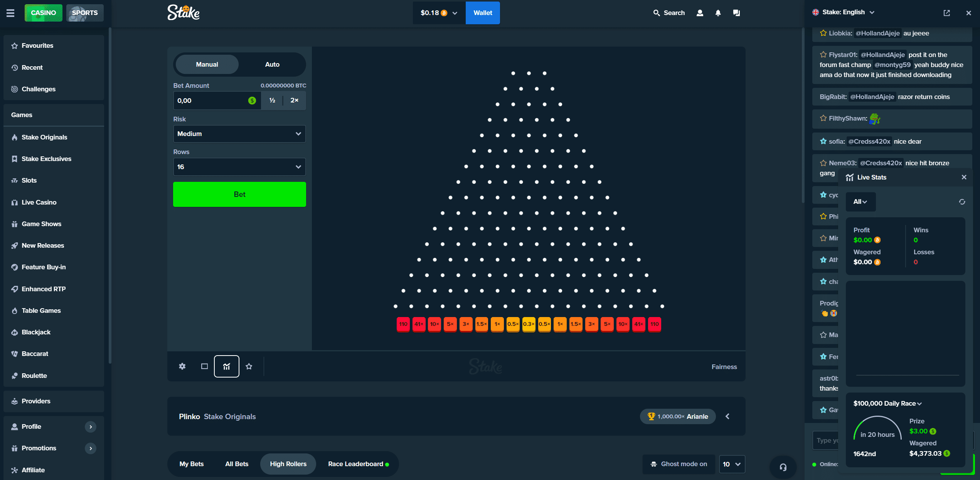Open user account icon in header

[x=700, y=13]
